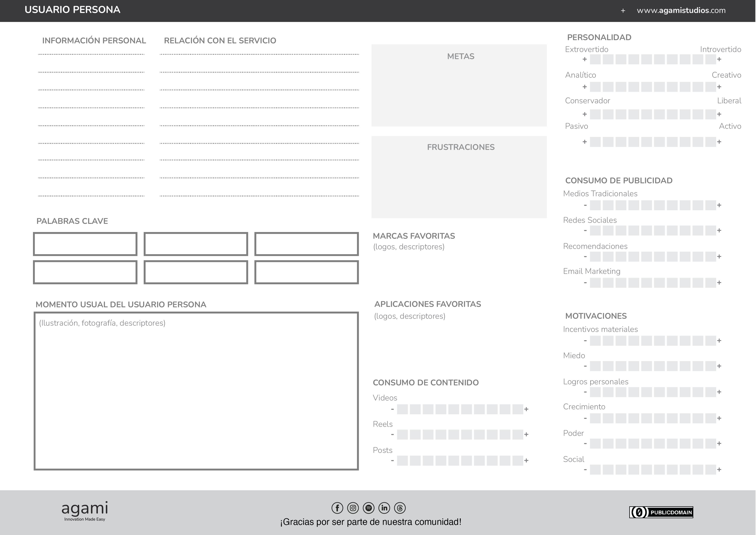Click the agami logo in the footer

pyautogui.click(x=85, y=511)
